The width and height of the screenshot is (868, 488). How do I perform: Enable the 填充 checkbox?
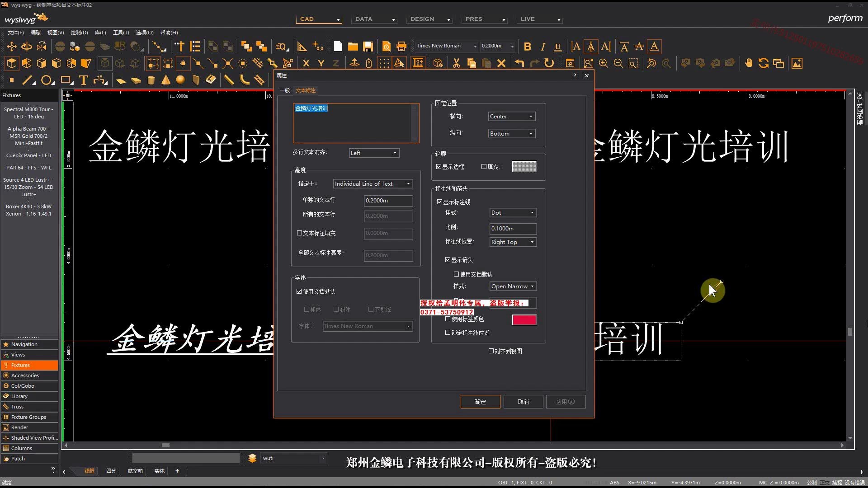[x=484, y=167]
